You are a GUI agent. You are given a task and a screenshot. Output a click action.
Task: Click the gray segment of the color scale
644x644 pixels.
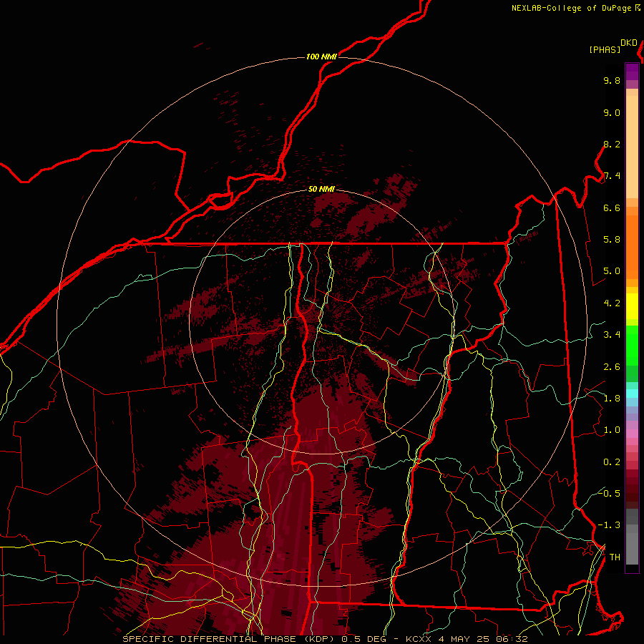pos(632,536)
